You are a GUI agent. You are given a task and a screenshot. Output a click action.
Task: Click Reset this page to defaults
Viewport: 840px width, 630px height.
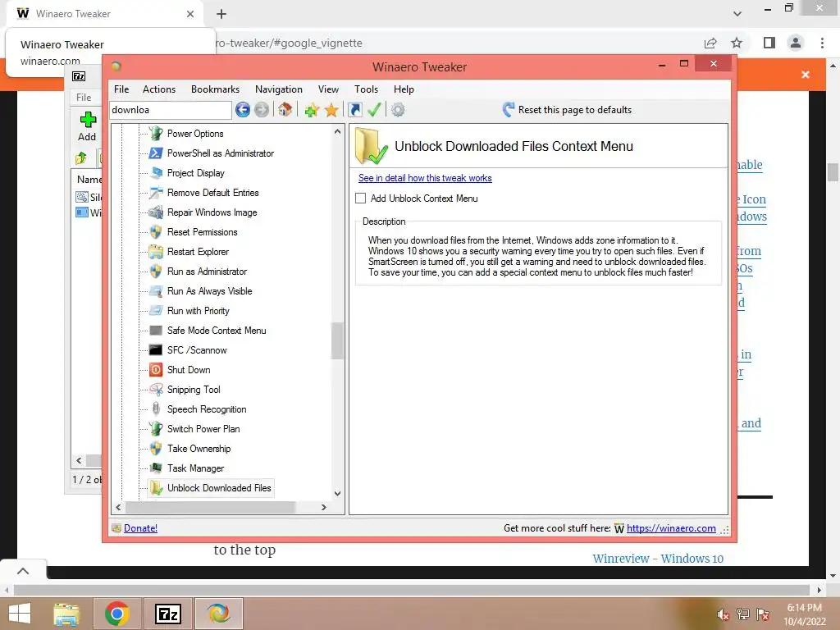coord(568,110)
